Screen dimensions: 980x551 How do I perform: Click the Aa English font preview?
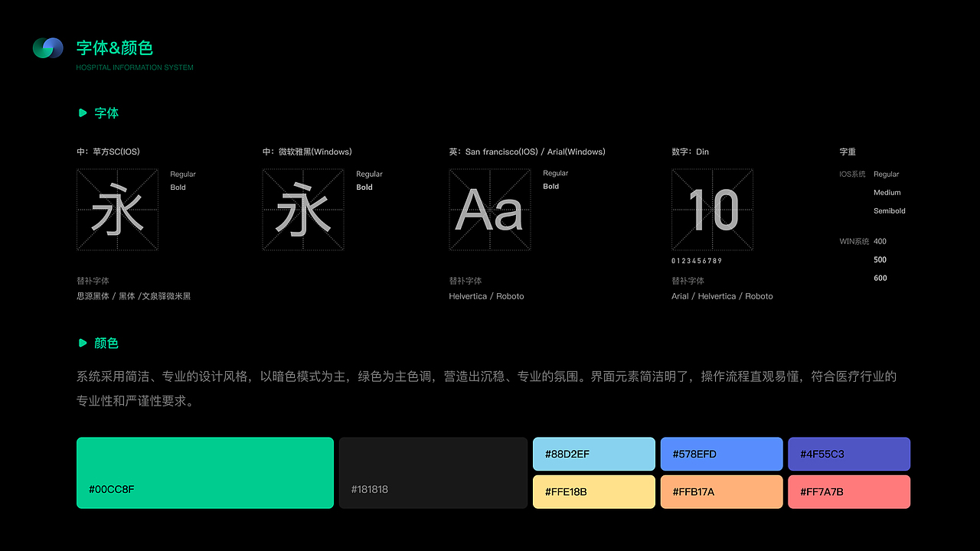coord(490,210)
